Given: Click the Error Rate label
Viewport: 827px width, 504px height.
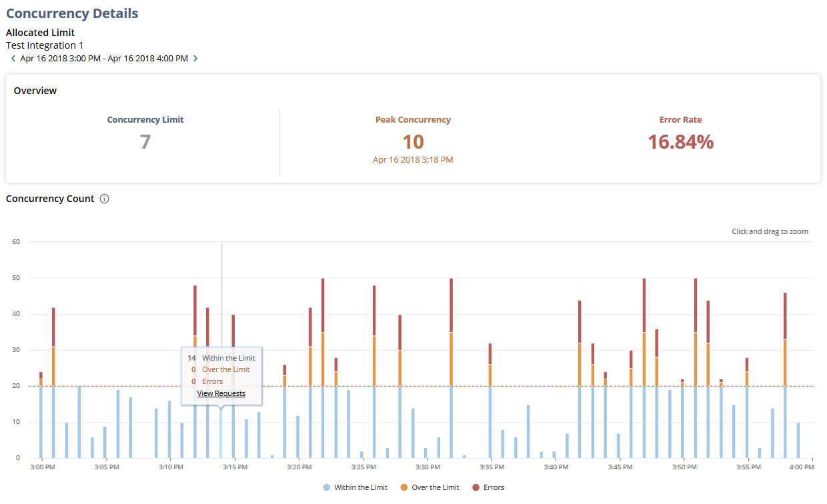Looking at the screenshot, I should tap(681, 120).
